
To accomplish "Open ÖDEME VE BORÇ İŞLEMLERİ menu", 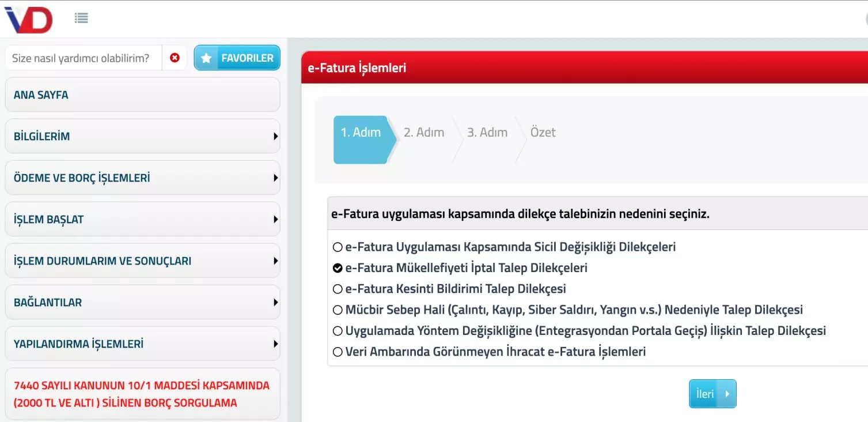I will tap(143, 178).
